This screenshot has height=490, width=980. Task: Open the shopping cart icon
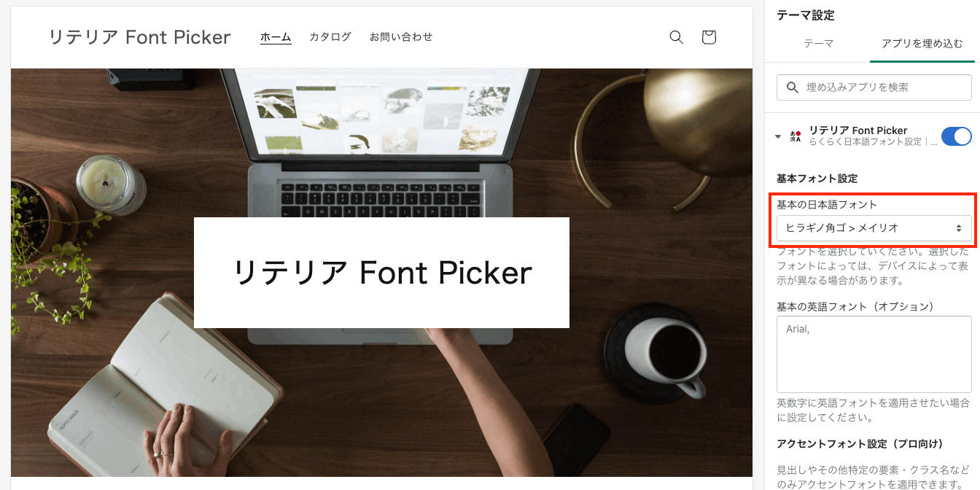(709, 37)
